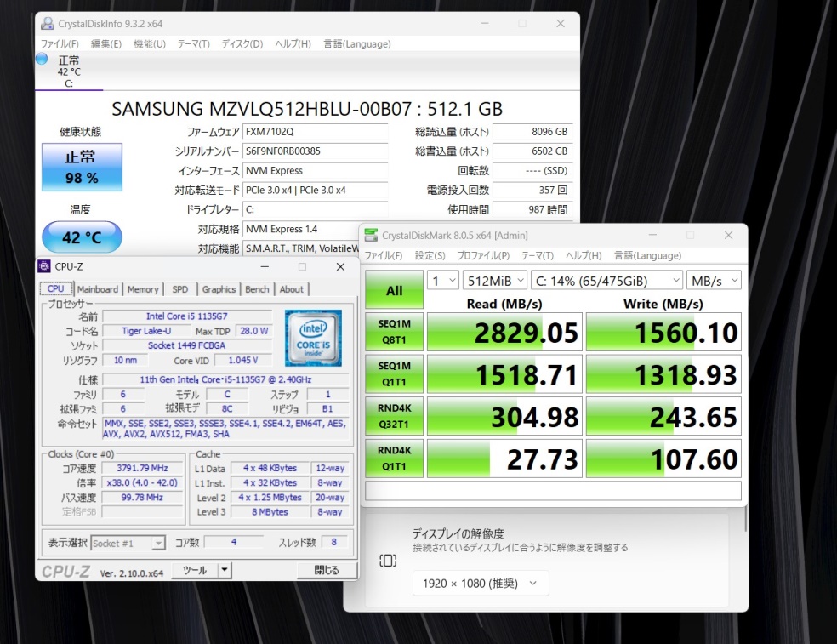The width and height of the screenshot is (837, 644).
Task: Open プロファイル(P) menu in CrystalDiskMark
Action: pos(483,256)
